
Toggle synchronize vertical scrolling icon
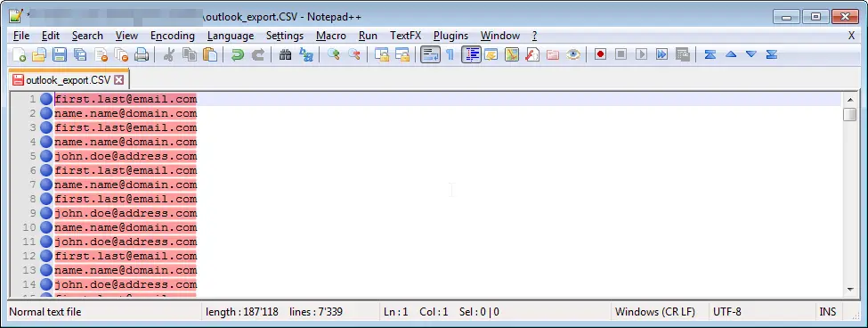tap(381, 55)
